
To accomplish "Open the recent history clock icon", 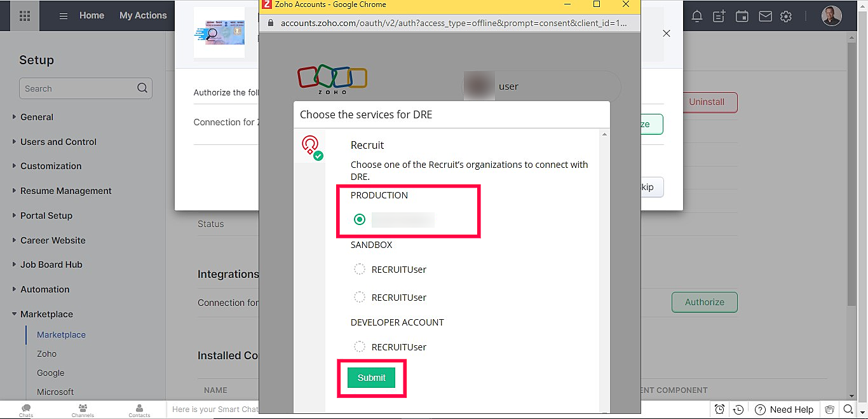I will (x=738, y=409).
